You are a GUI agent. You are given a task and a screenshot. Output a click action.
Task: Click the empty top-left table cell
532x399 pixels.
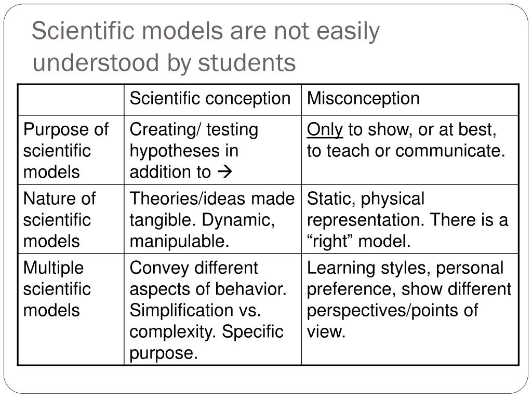(x=71, y=99)
